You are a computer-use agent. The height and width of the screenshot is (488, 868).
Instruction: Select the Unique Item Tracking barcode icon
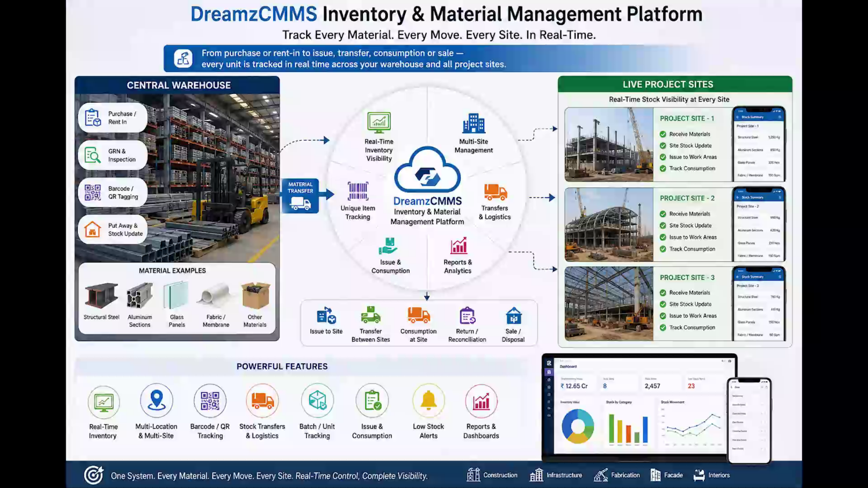pos(358,191)
